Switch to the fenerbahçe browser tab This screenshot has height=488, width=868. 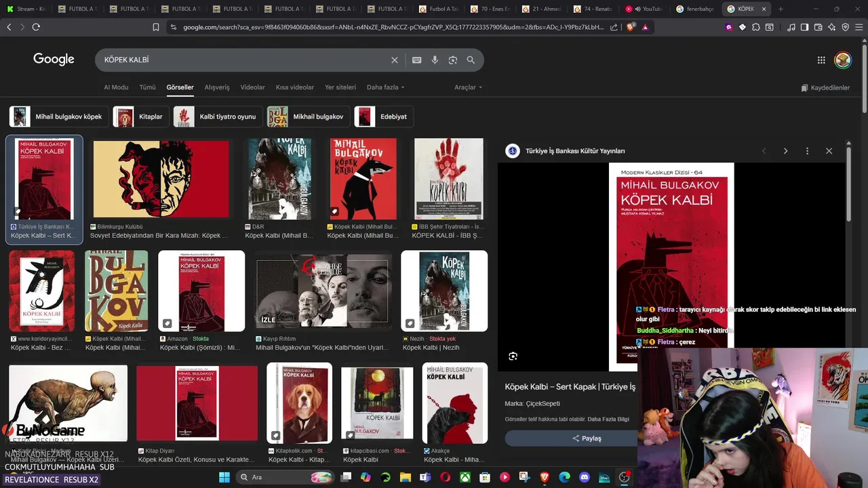point(696,9)
